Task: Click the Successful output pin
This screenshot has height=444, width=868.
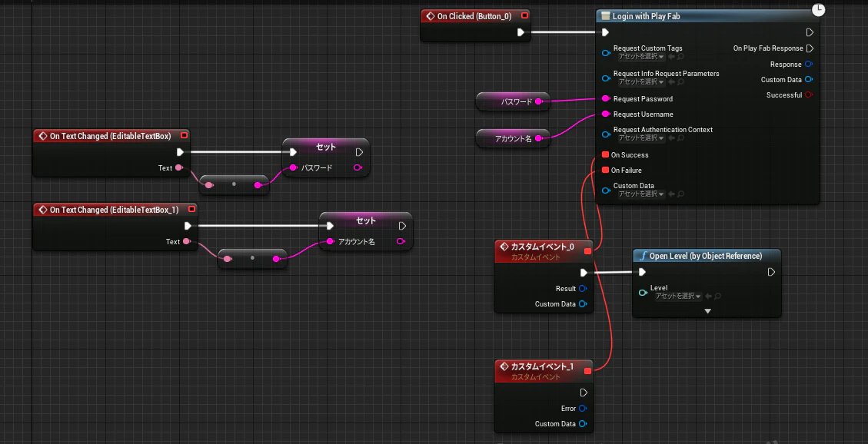Action: (x=809, y=95)
